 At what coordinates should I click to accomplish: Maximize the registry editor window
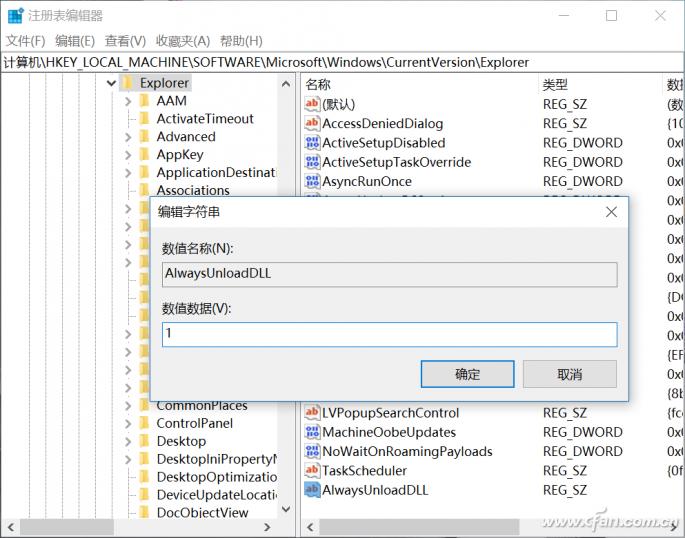pos(611,16)
